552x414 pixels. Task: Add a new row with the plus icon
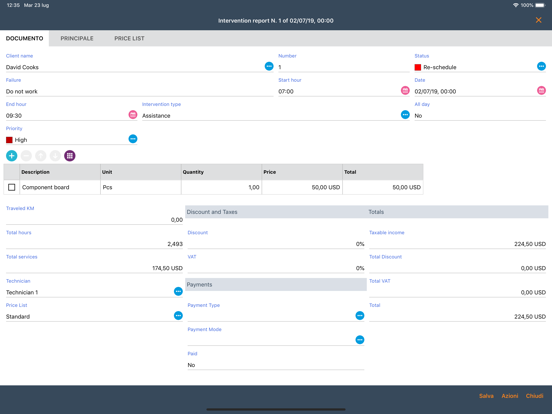coord(12,156)
